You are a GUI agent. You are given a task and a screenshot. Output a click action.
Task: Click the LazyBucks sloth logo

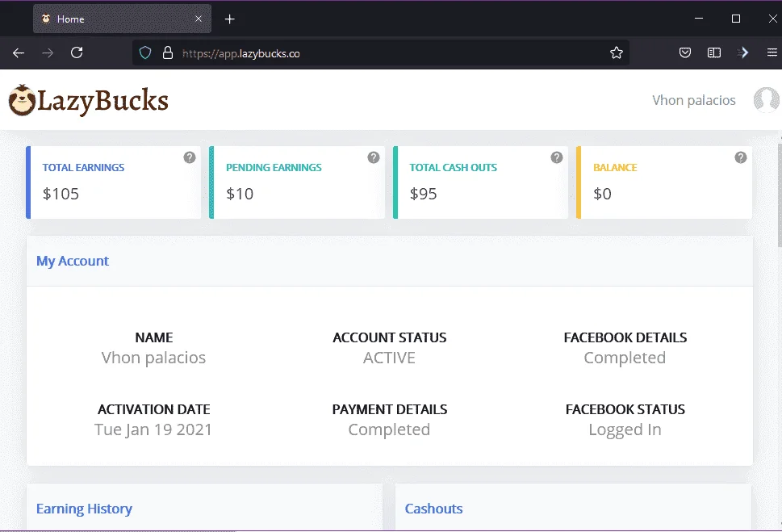(88, 100)
